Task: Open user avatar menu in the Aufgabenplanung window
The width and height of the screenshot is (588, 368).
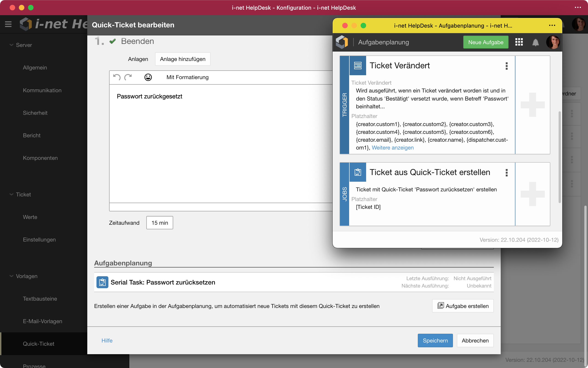Action: point(553,42)
